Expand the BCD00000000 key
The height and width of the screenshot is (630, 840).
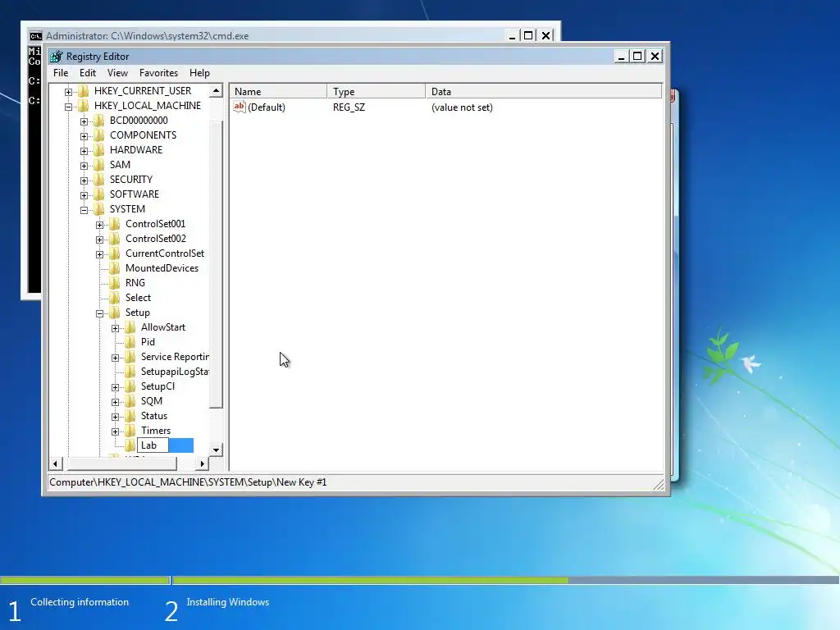[x=84, y=121]
